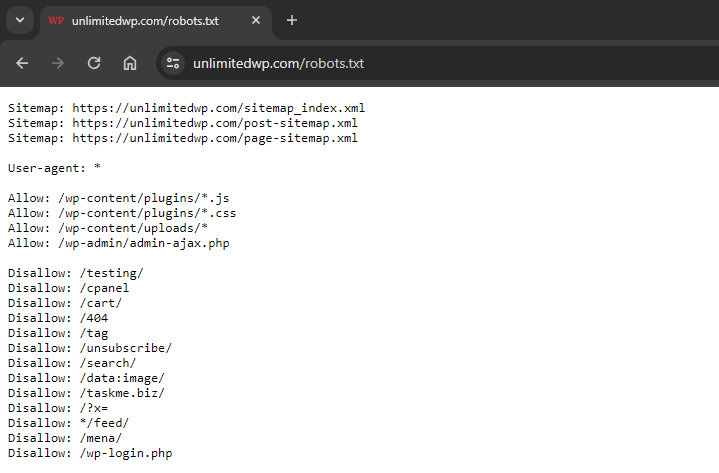Click the greyed forward arrow
Screen dimensions: 719x473
point(58,63)
